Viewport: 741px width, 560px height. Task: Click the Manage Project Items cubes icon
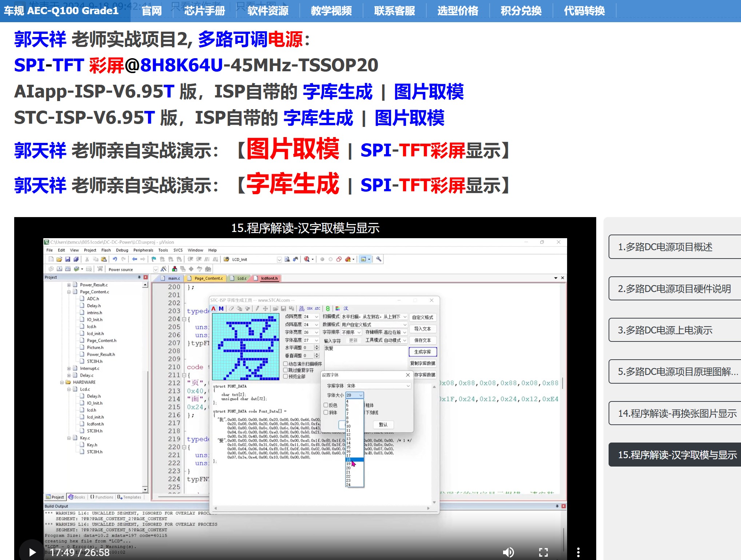175,269
